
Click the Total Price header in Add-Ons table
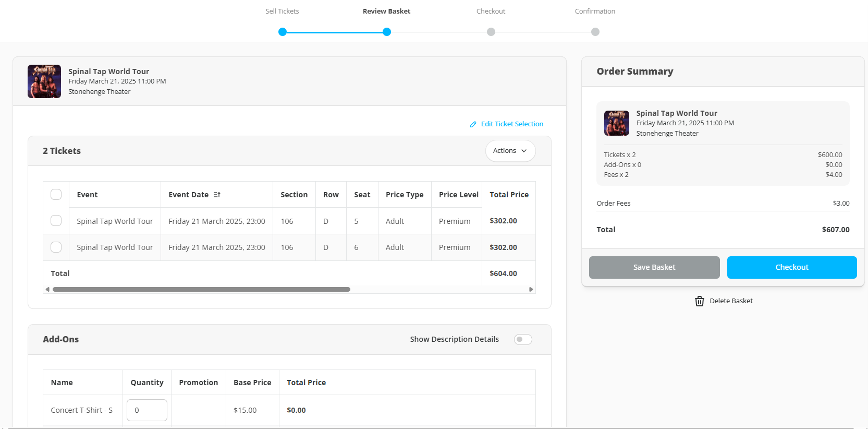pos(306,383)
